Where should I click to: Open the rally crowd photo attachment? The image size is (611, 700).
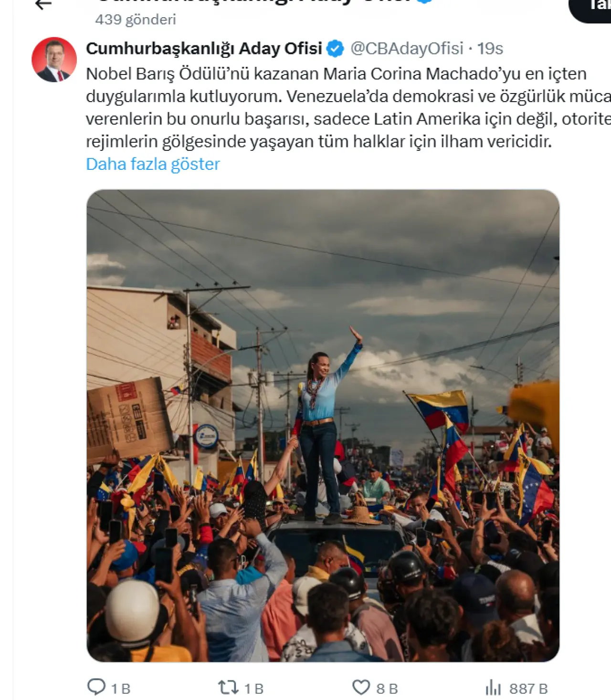323,426
